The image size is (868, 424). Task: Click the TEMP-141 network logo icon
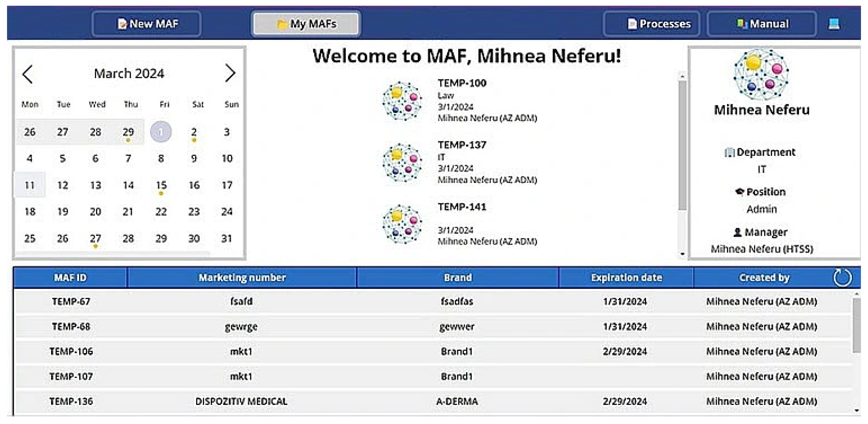402,224
